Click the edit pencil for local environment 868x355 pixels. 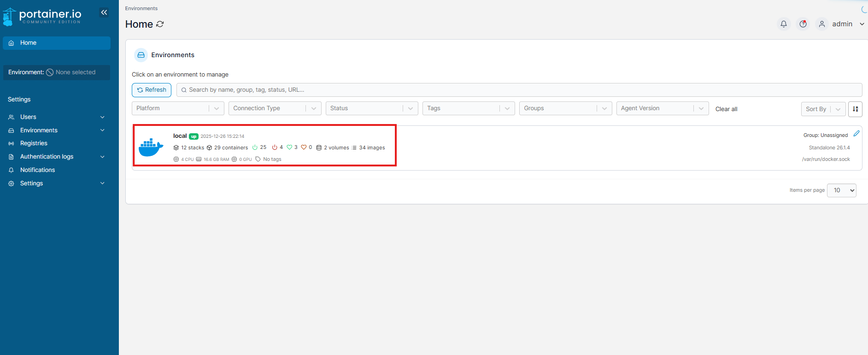(856, 134)
